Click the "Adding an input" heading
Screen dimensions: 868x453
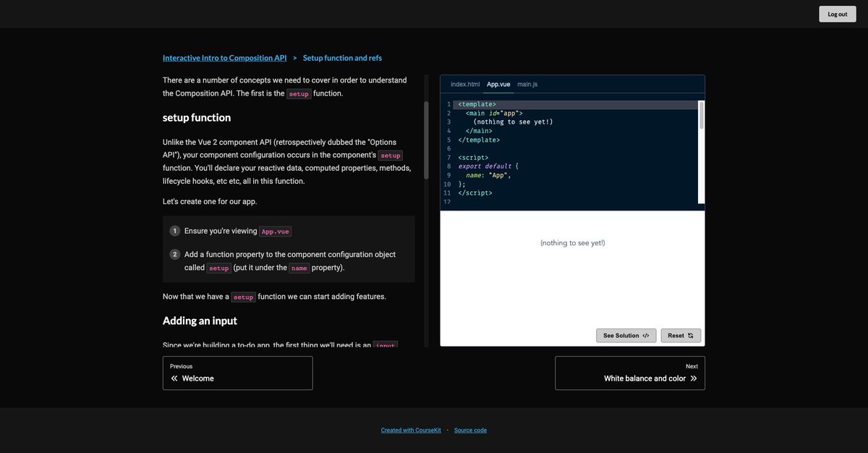click(x=200, y=321)
